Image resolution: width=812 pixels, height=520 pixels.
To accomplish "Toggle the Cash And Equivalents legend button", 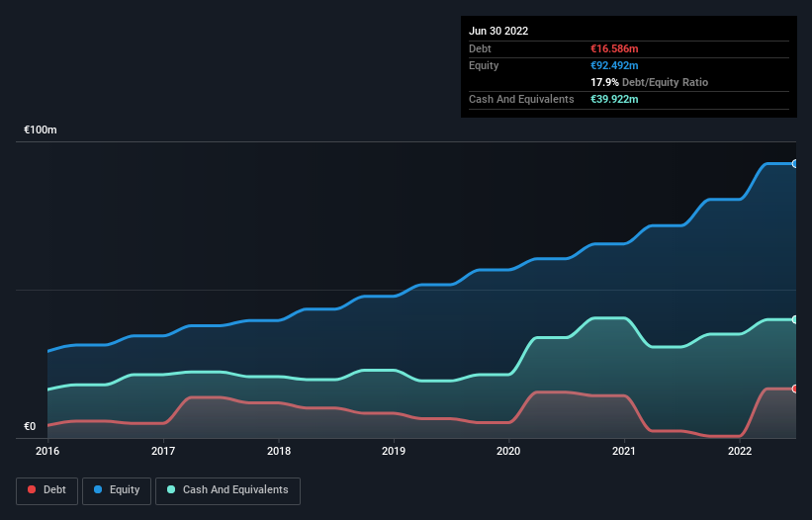I will point(227,490).
